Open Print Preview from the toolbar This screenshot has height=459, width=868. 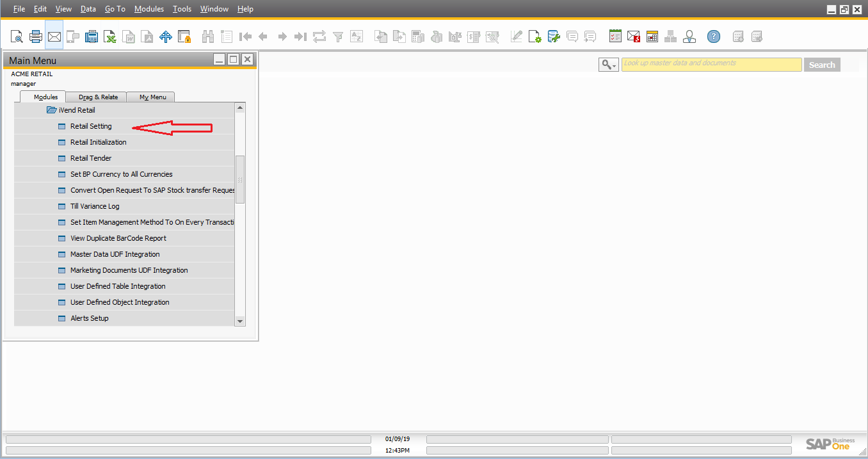(x=17, y=36)
